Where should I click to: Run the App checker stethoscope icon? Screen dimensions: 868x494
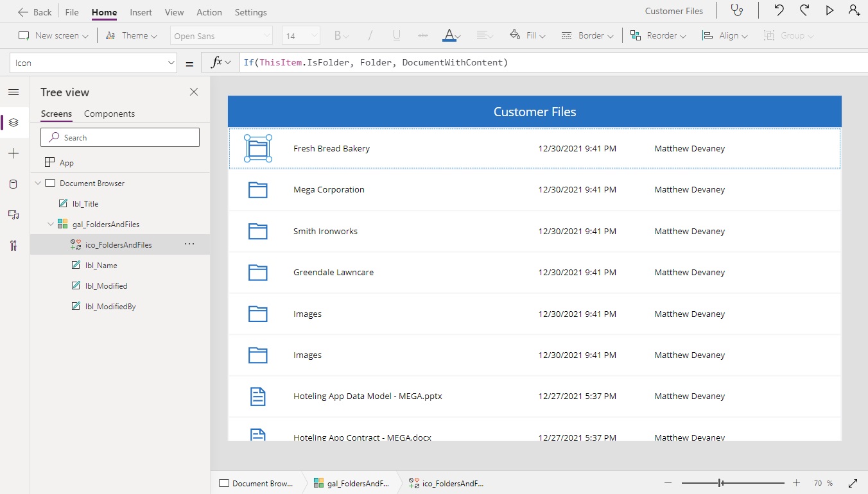736,10
